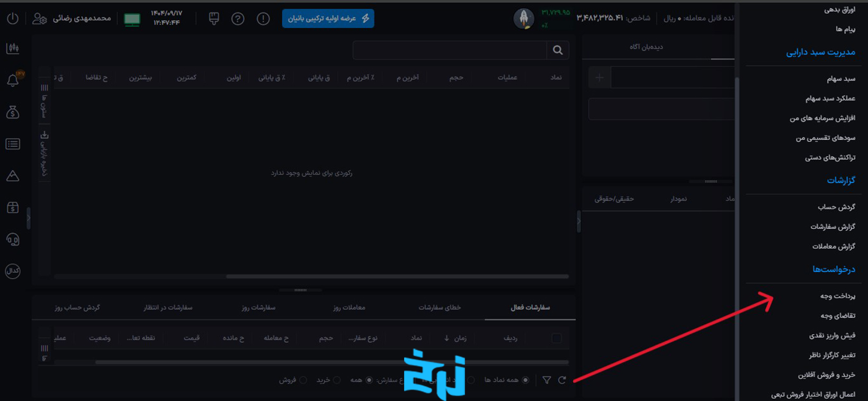Screen dimensions: 868x401
Task: Switch to دیده‌بان آگاه tab
Action: [646, 47]
